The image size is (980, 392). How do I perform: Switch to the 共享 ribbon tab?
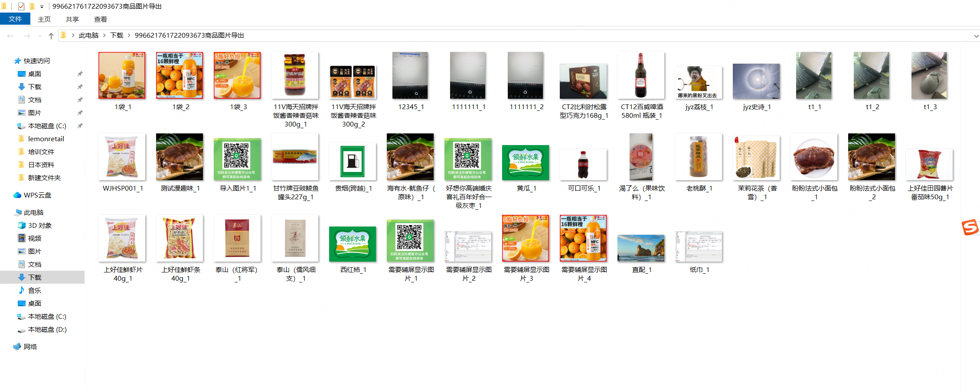72,19
